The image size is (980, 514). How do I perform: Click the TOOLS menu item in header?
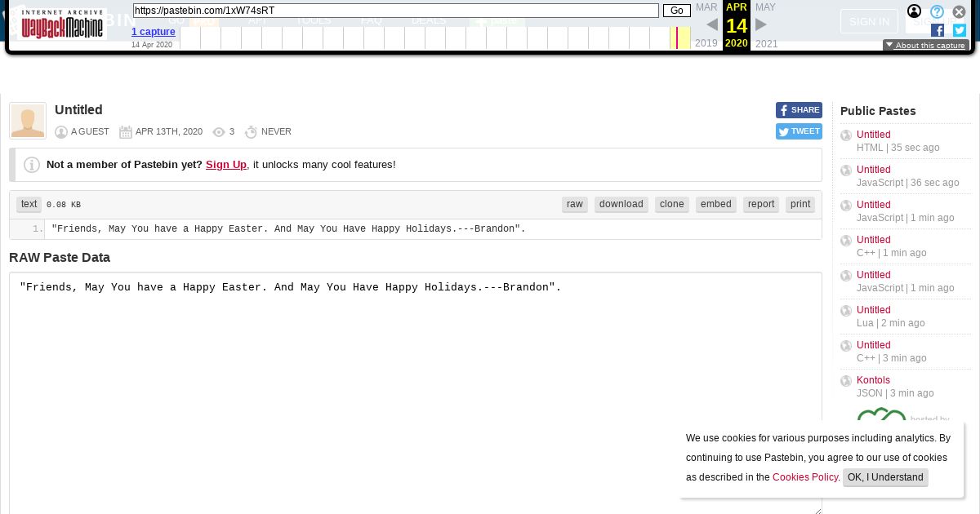pyautogui.click(x=314, y=20)
